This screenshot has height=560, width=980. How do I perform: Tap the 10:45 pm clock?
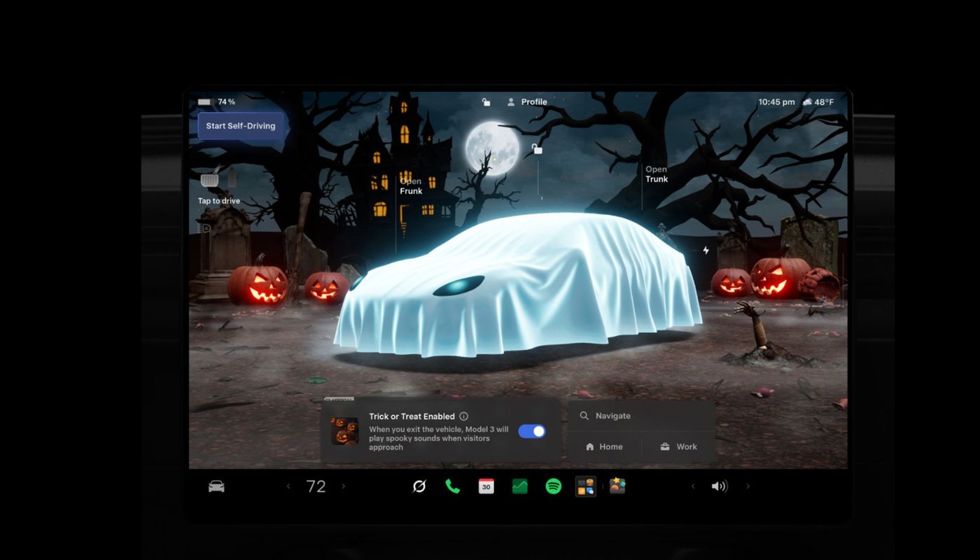(x=776, y=102)
